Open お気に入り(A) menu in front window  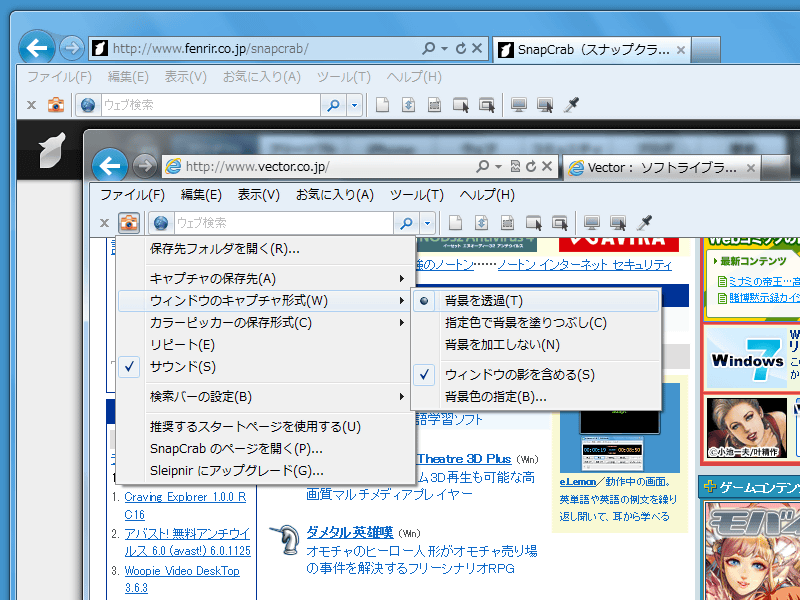click(335, 195)
